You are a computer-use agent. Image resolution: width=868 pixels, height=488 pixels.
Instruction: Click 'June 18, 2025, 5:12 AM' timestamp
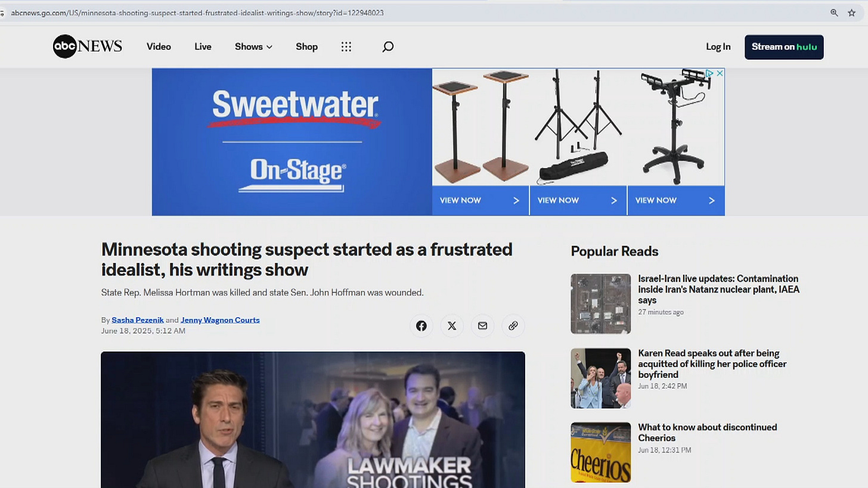click(143, 331)
